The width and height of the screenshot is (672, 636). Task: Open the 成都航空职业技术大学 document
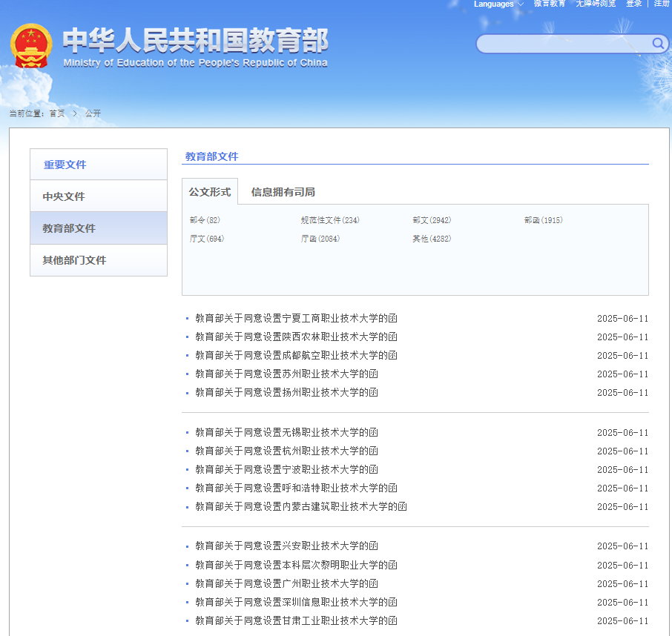pyautogui.click(x=296, y=356)
